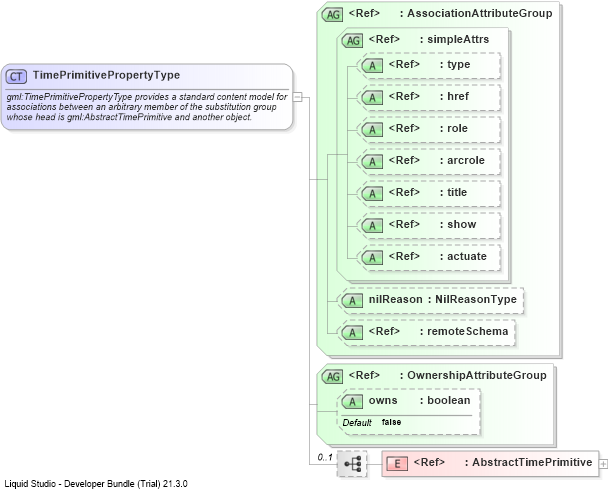Click the nilReason attribute name
Screen dimensions: 608x489
(396, 299)
